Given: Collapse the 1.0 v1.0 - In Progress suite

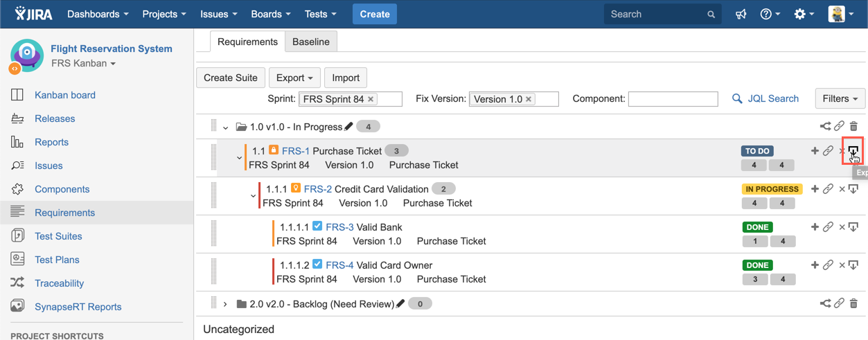Looking at the screenshot, I should (225, 127).
